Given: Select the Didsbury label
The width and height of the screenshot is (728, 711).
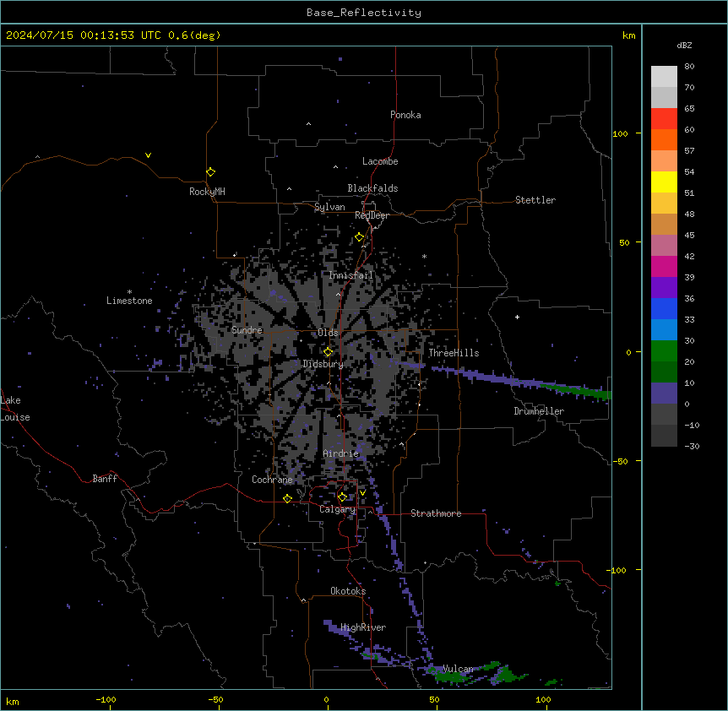Looking at the screenshot, I should click(x=323, y=364).
